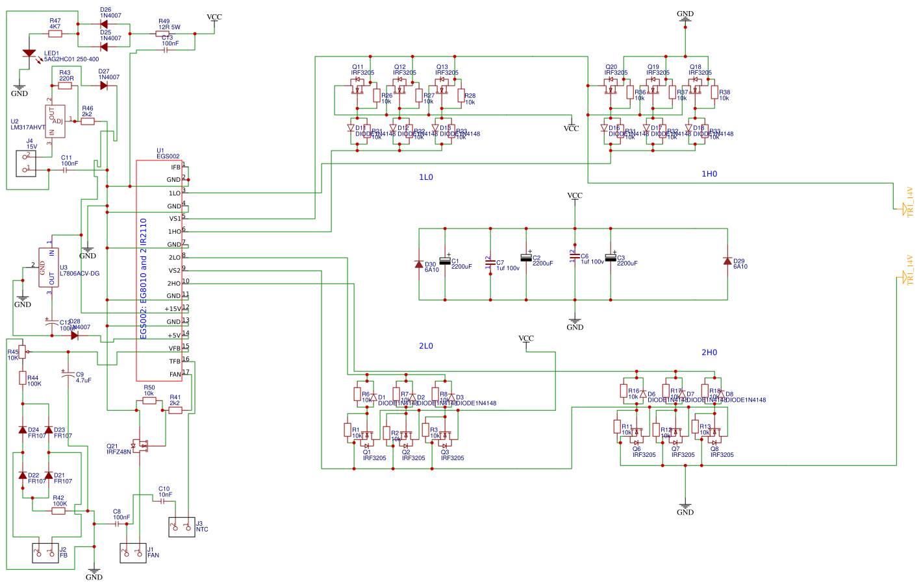Click the GND symbol below Q6-Q8
The width and height of the screenshot is (921, 588).
click(685, 508)
